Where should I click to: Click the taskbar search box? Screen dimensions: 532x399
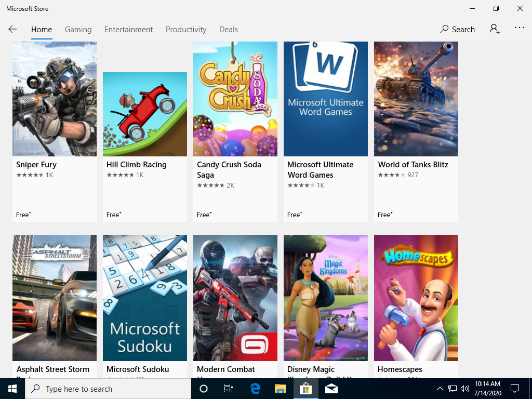(108, 389)
